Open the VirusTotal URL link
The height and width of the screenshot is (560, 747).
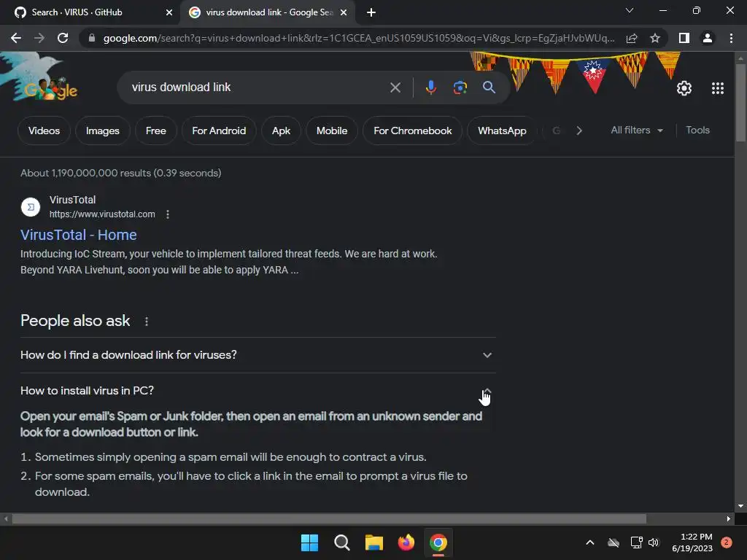click(102, 214)
